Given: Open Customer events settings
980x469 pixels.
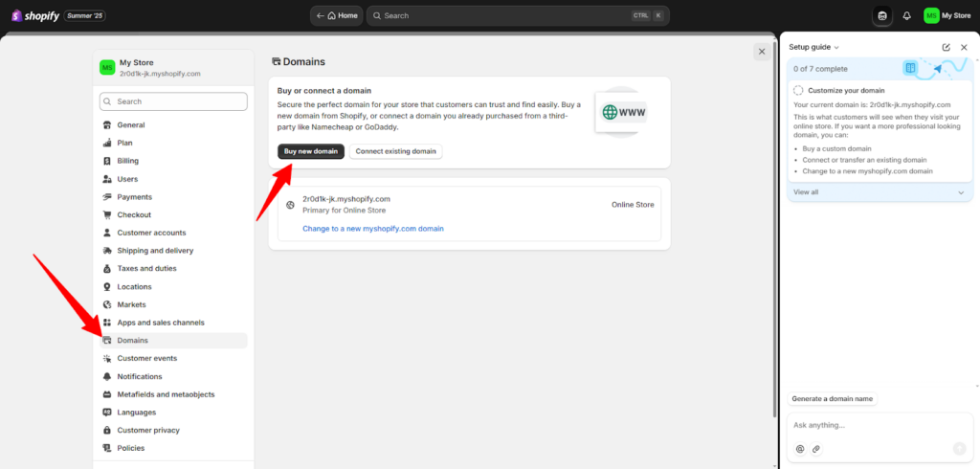Looking at the screenshot, I should [146, 358].
